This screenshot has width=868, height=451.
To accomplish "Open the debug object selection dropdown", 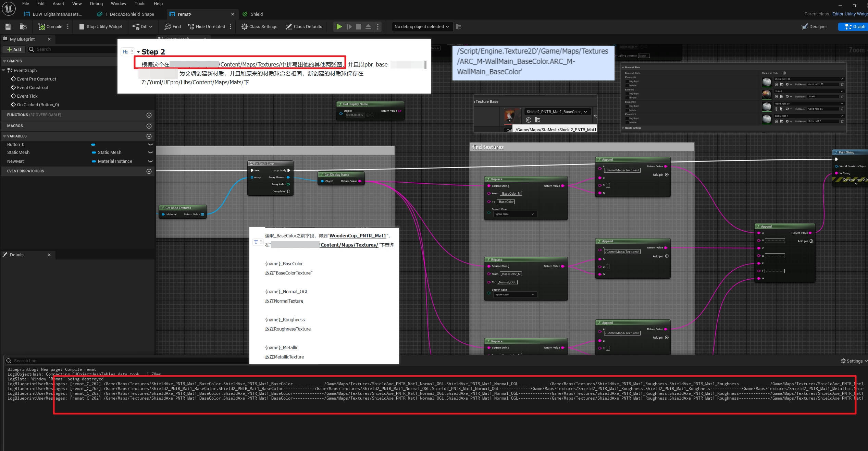I will tap(422, 27).
